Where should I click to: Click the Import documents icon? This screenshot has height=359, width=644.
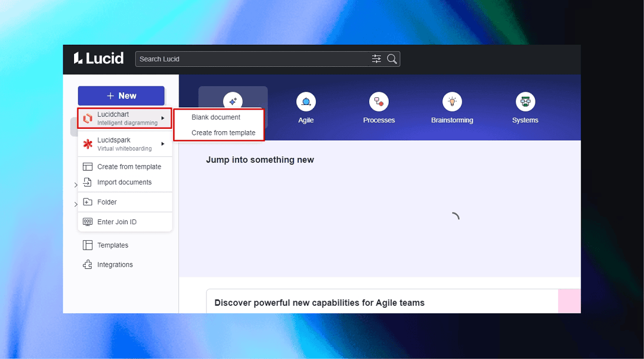pyautogui.click(x=88, y=182)
